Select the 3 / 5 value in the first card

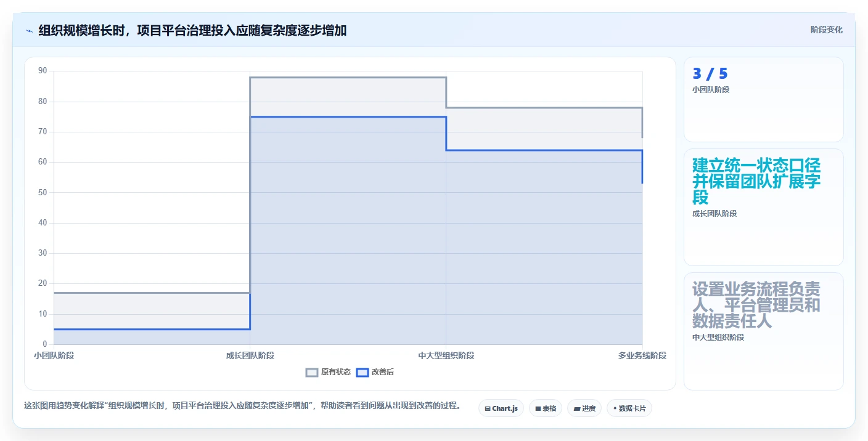tap(710, 74)
